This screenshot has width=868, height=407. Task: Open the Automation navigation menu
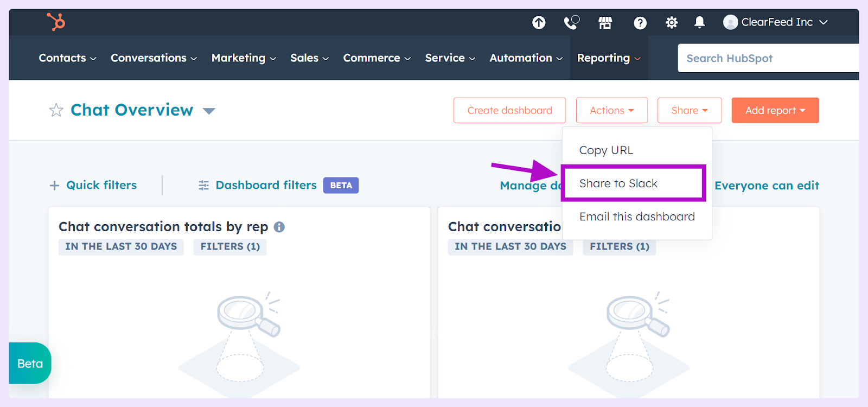coord(526,58)
